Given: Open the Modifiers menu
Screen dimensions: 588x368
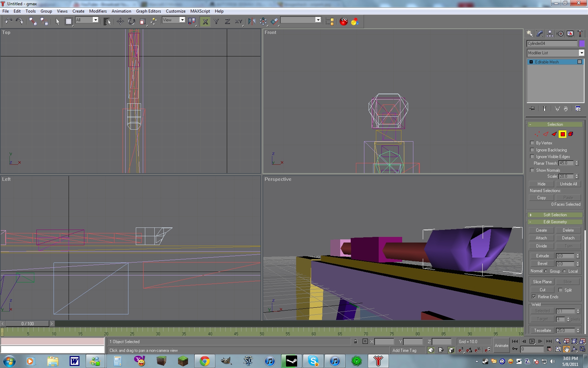Looking at the screenshot, I should (98, 11).
